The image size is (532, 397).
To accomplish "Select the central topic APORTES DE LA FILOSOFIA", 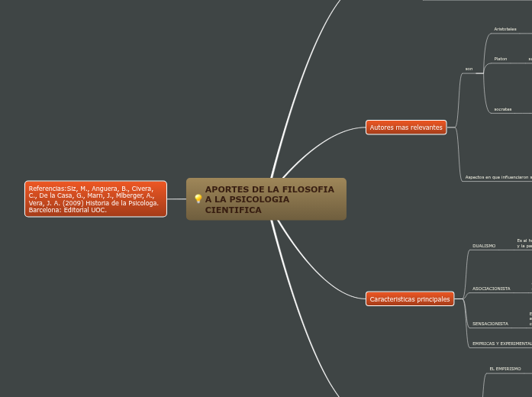I will click(269, 199).
